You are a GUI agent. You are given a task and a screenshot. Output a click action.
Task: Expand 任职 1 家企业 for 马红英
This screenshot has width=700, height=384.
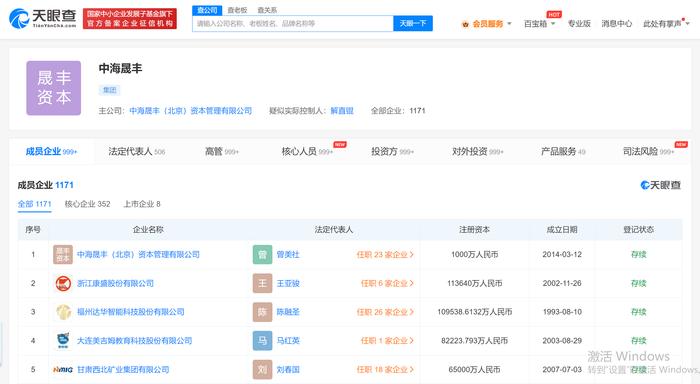click(387, 340)
